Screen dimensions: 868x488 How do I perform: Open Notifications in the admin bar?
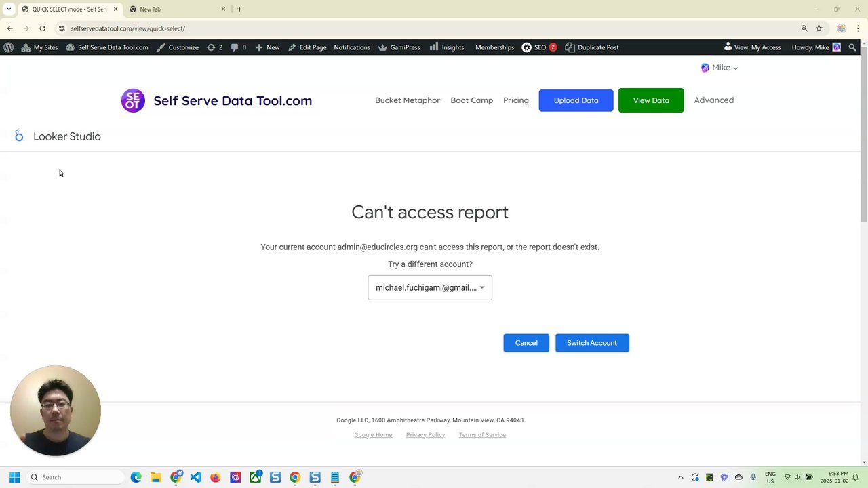[x=352, y=47]
